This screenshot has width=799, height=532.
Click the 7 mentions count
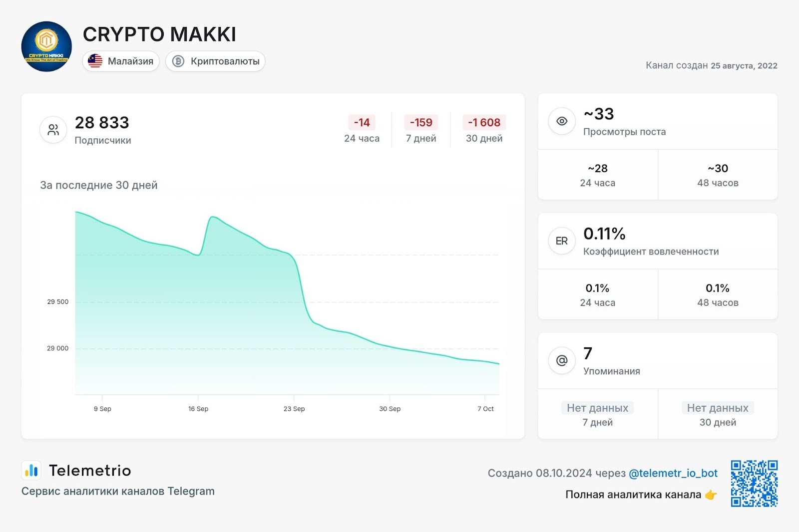click(x=588, y=353)
